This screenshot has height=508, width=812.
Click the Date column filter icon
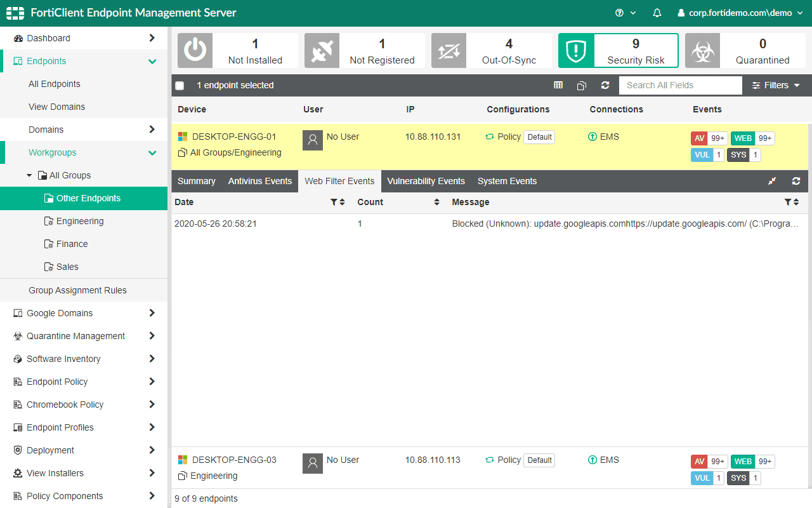pyautogui.click(x=334, y=202)
